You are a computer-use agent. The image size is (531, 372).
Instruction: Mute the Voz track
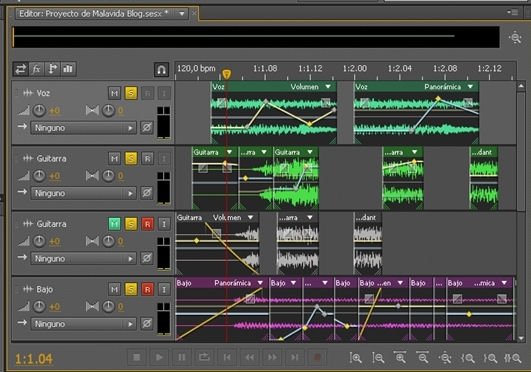pyautogui.click(x=114, y=93)
